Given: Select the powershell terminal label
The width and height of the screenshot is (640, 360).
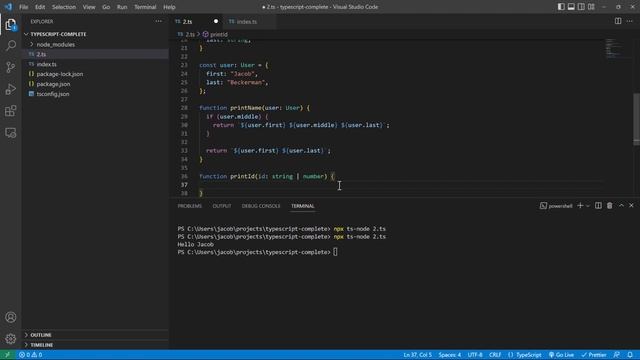Looking at the screenshot, I should coord(556,206).
